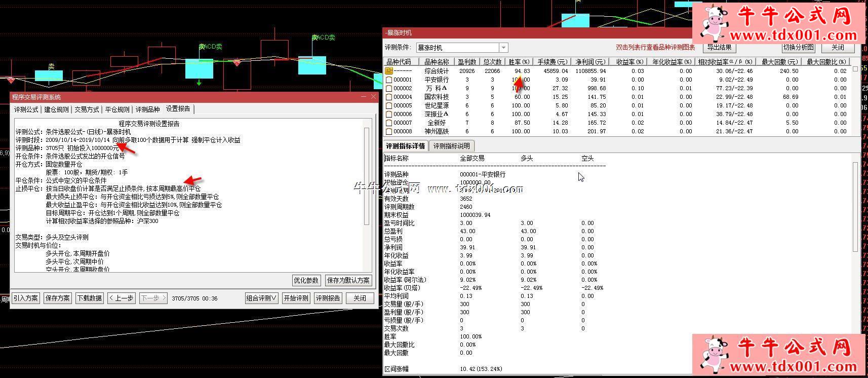The height and width of the screenshot is (378, 868).
Task: Select the 全新好 row name
Action: click(437, 123)
